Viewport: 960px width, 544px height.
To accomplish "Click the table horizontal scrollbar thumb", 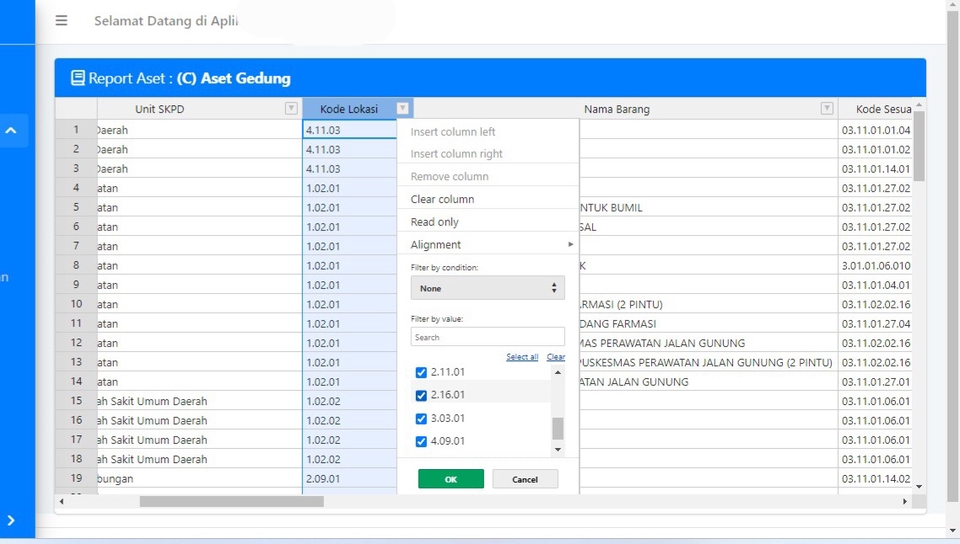I will point(231,501).
